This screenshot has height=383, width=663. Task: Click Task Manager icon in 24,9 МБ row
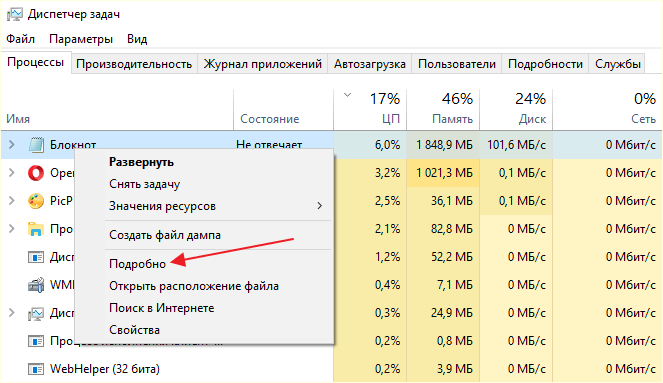point(36,313)
